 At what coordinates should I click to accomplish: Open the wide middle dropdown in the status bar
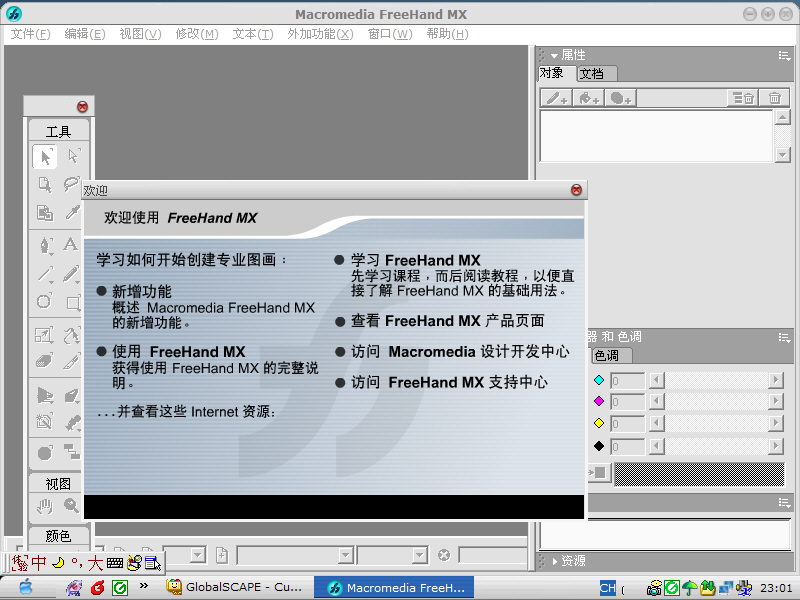pos(346,555)
